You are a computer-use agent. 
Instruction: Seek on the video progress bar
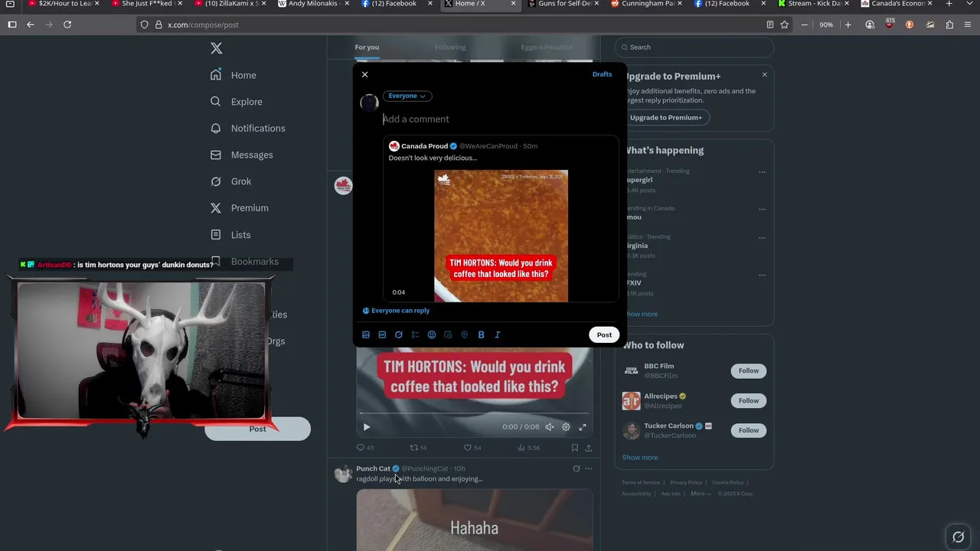(x=475, y=414)
